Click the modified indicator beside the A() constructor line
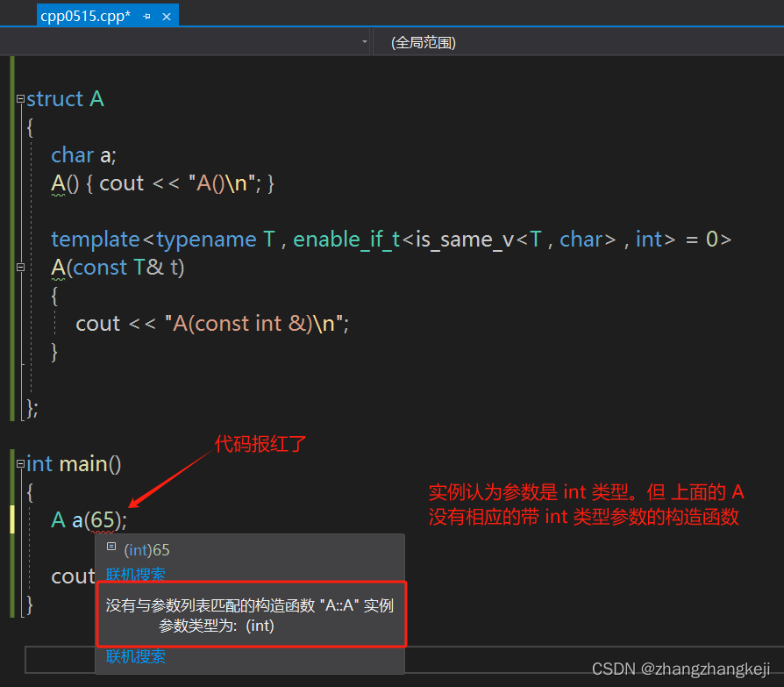Viewport: 784px width, 687px height. coord(11,182)
